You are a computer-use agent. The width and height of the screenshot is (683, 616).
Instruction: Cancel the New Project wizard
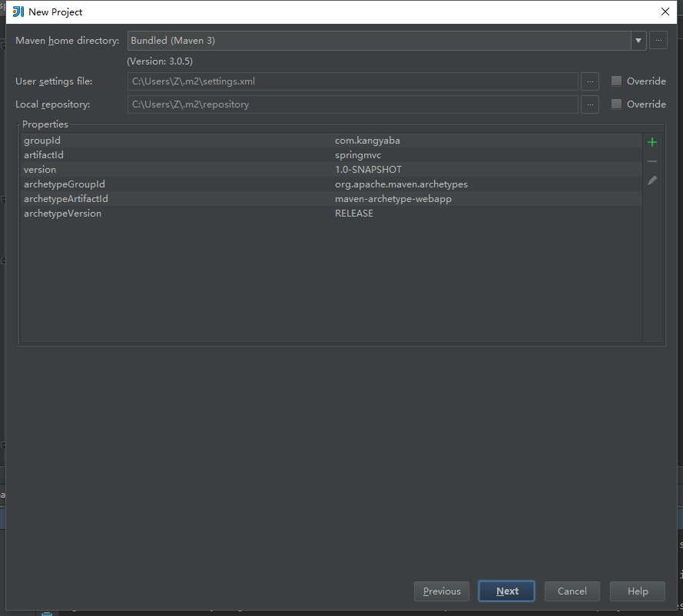[572, 591]
